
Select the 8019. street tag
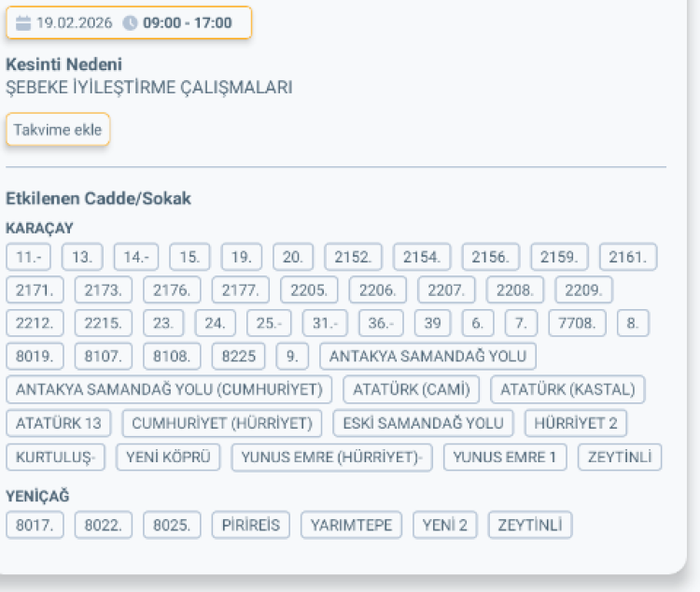coord(35,356)
